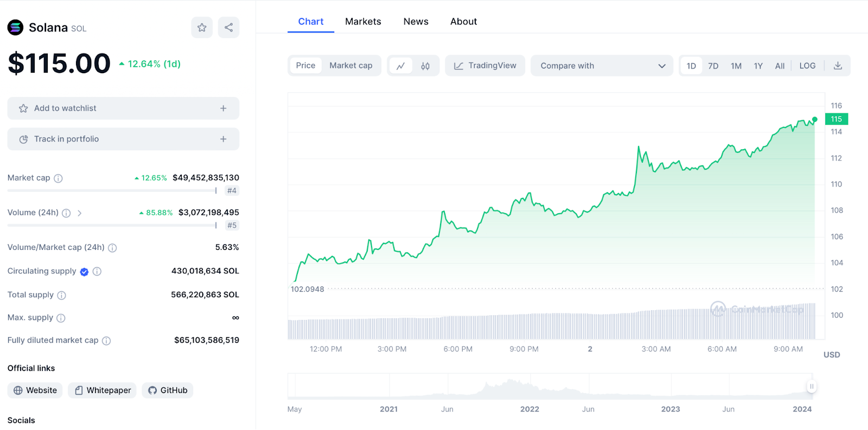868x430 pixels.
Task: Open the Compare with dropdown
Action: pos(602,66)
